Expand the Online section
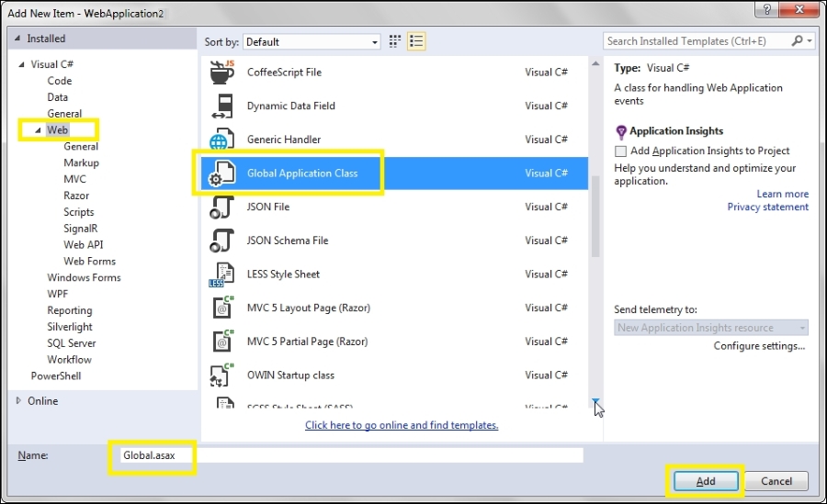Viewport: 827px width, 504px height. click(x=18, y=400)
